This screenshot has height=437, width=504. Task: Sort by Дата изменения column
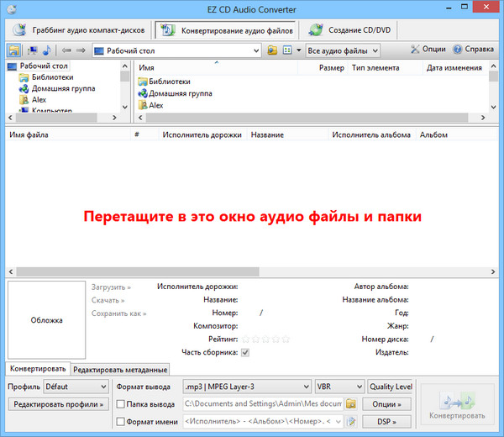coord(454,68)
